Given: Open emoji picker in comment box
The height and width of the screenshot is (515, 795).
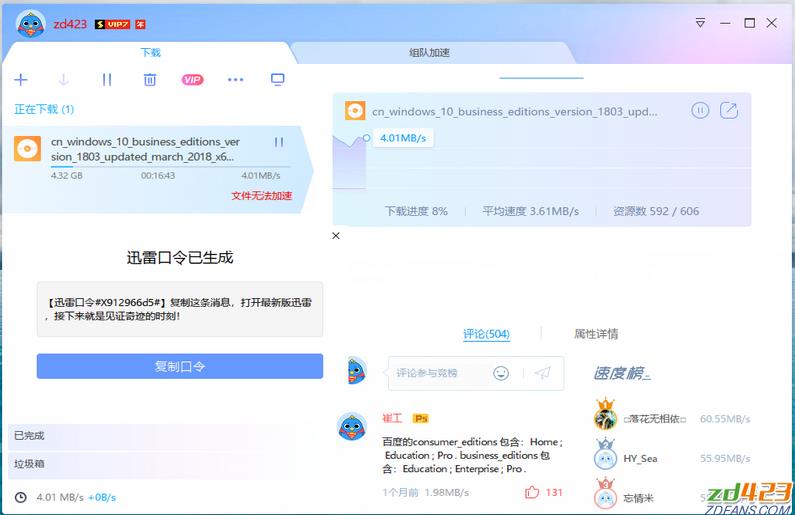Looking at the screenshot, I should (501, 373).
